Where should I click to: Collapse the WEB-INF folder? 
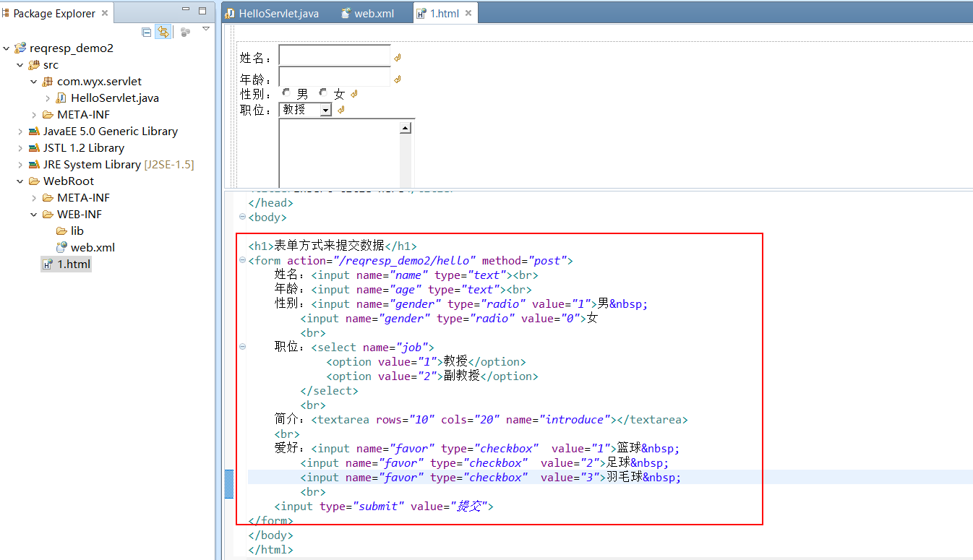coord(34,215)
